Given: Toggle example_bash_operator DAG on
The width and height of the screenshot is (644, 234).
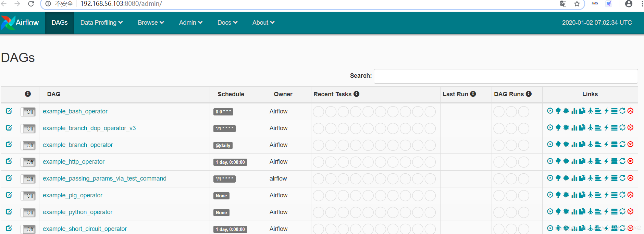Looking at the screenshot, I should 28,112.
